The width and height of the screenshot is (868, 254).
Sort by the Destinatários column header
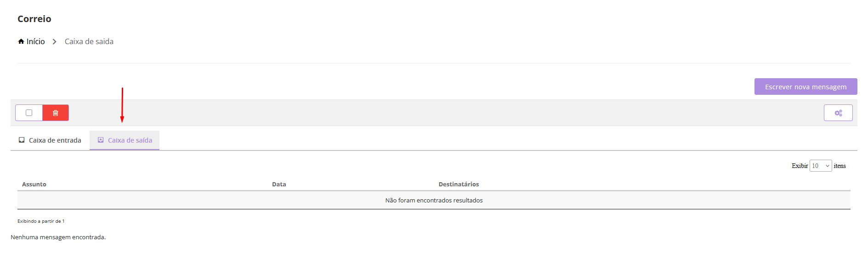[459, 184]
